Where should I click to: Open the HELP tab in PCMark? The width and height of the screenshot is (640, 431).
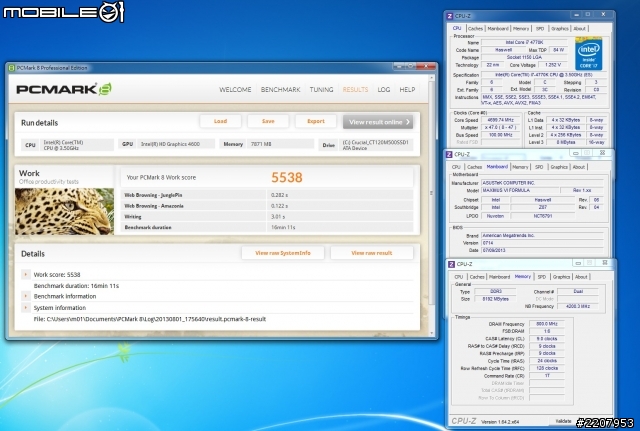[x=407, y=89]
